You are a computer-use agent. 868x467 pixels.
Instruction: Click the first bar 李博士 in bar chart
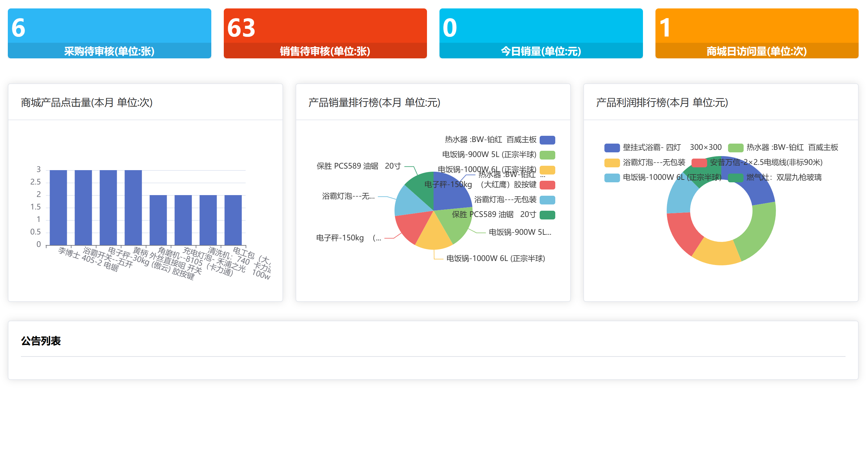click(58, 207)
